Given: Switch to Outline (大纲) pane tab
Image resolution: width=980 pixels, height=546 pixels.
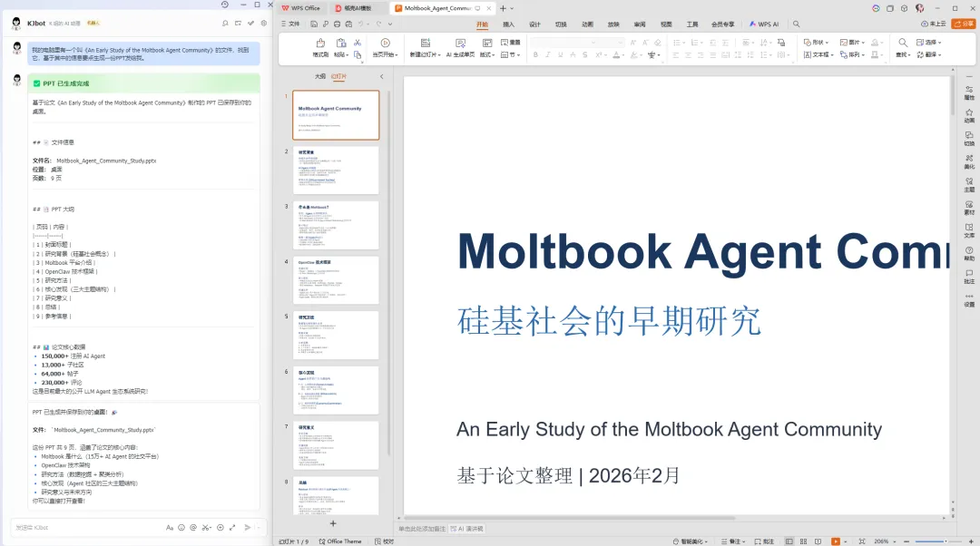Looking at the screenshot, I should (320, 76).
